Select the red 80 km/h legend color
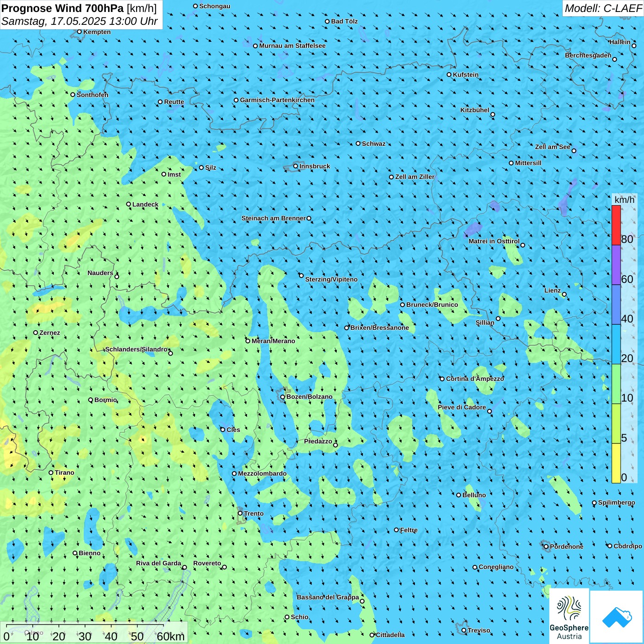 (x=616, y=225)
